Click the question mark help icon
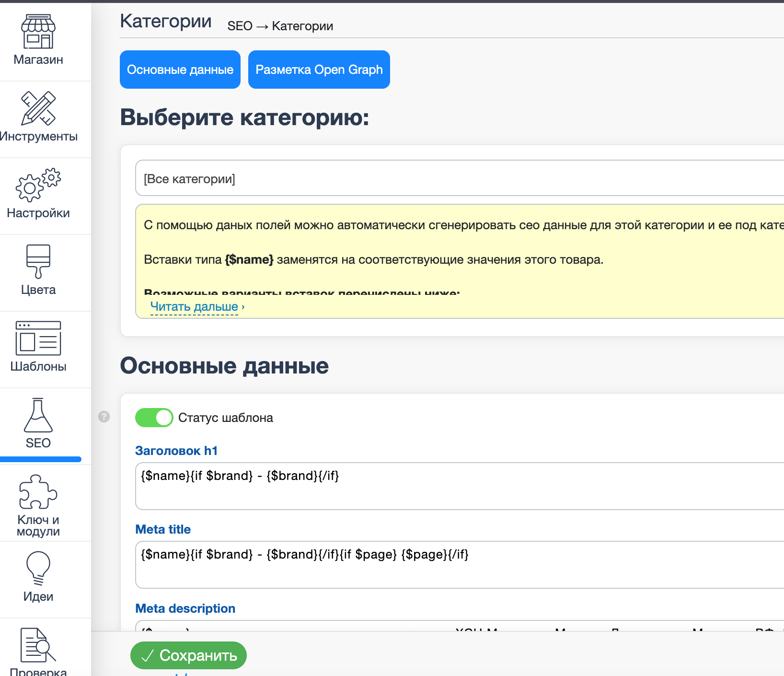The width and height of the screenshot is (784, 676). 104,417
